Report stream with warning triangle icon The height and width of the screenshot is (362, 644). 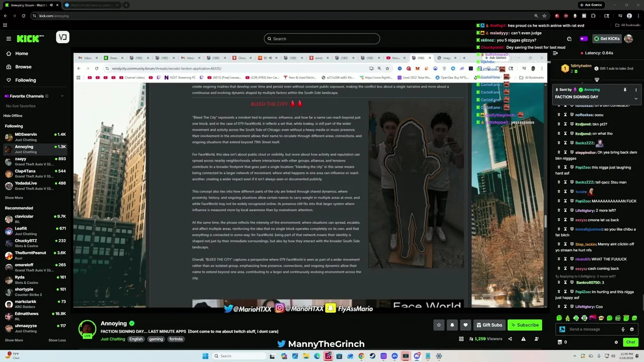coord(523,339)
